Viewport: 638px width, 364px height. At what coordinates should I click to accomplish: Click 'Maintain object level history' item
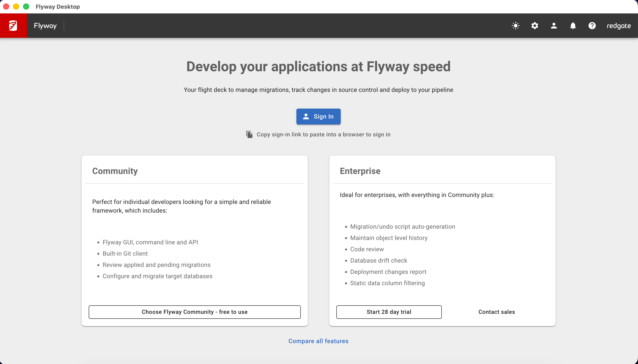coord(389,238)
